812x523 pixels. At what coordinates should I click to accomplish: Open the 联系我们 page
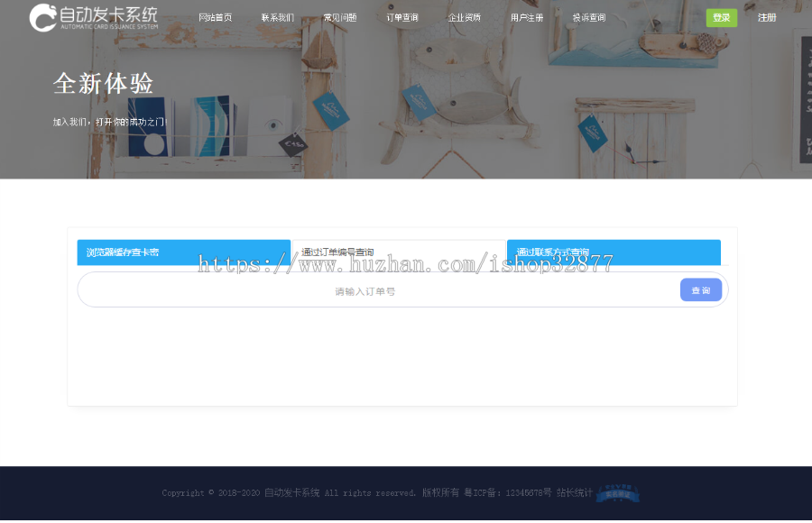[x=277, y=17]
